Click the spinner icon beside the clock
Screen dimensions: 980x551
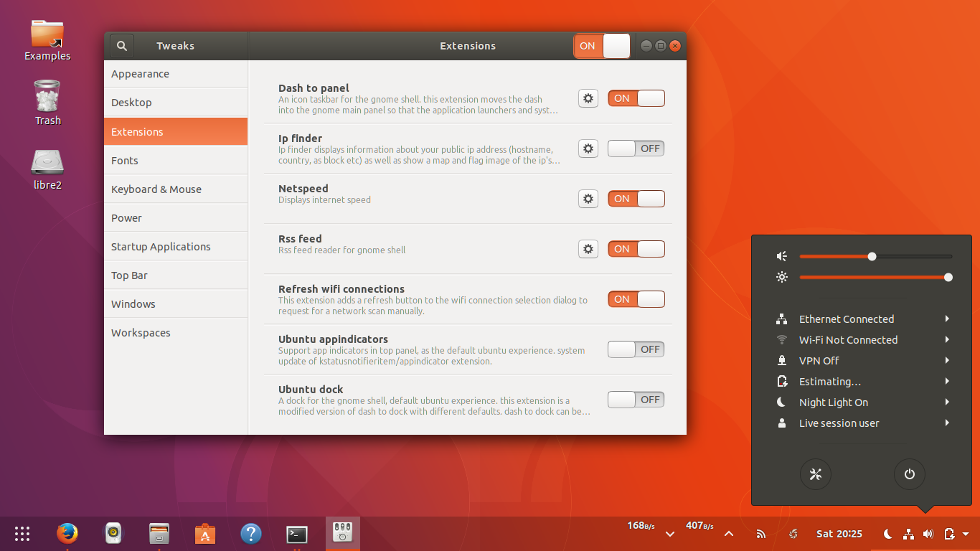(793, 534)
